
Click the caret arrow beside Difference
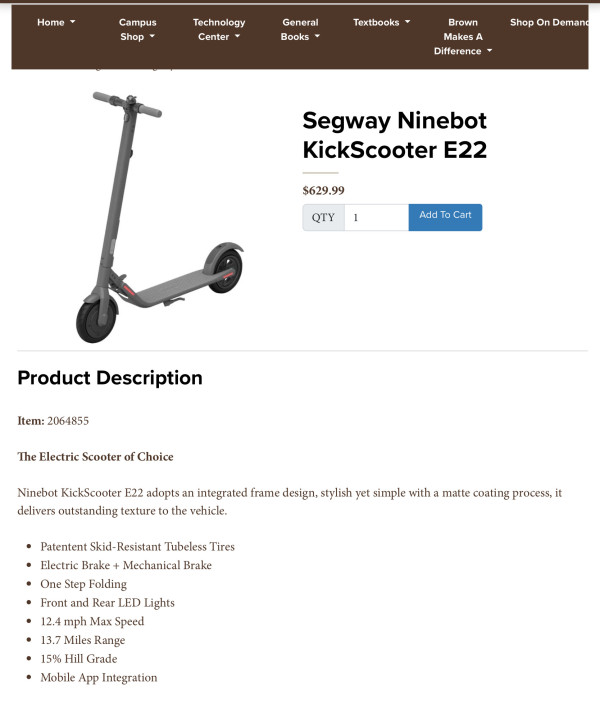(x=489, y=51)
